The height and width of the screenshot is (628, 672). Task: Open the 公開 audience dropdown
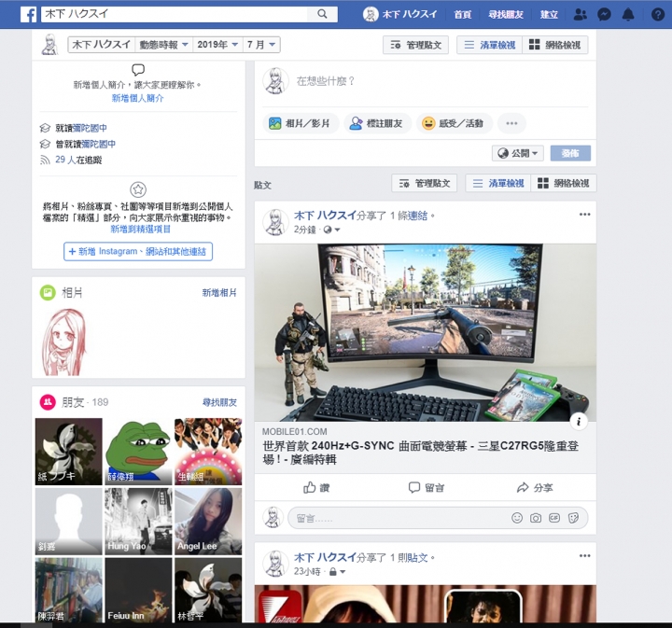[518, 153]
